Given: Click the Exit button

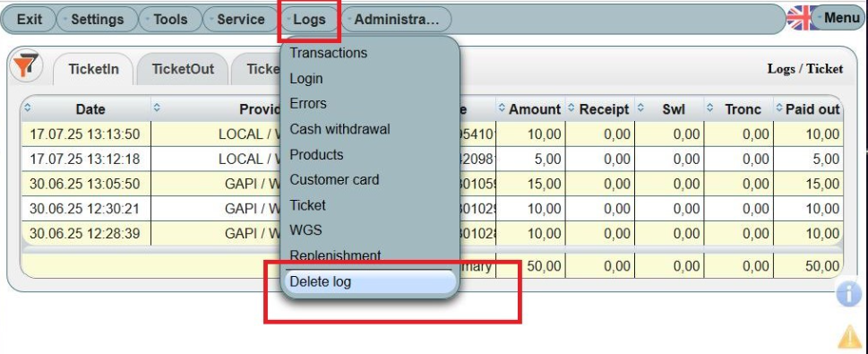Looking at the screenshot, I should 30,20.
